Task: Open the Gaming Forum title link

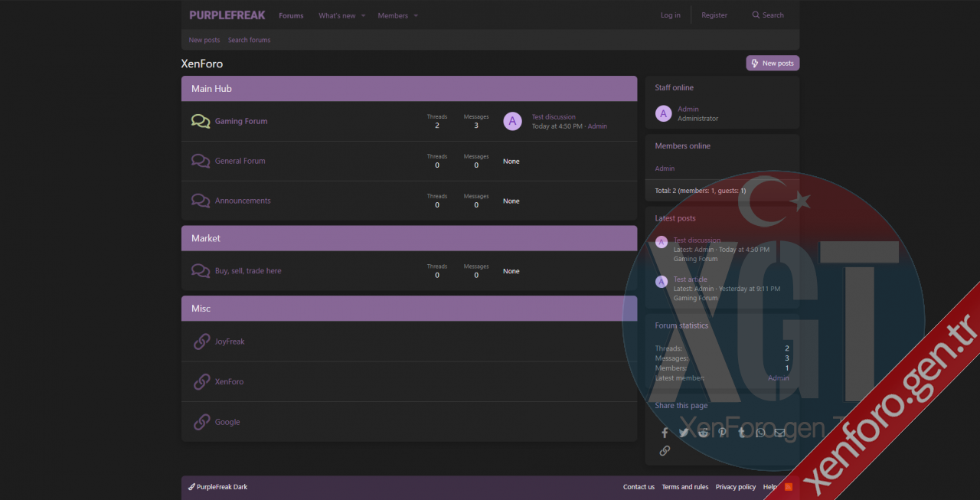Action: point(241,121)
